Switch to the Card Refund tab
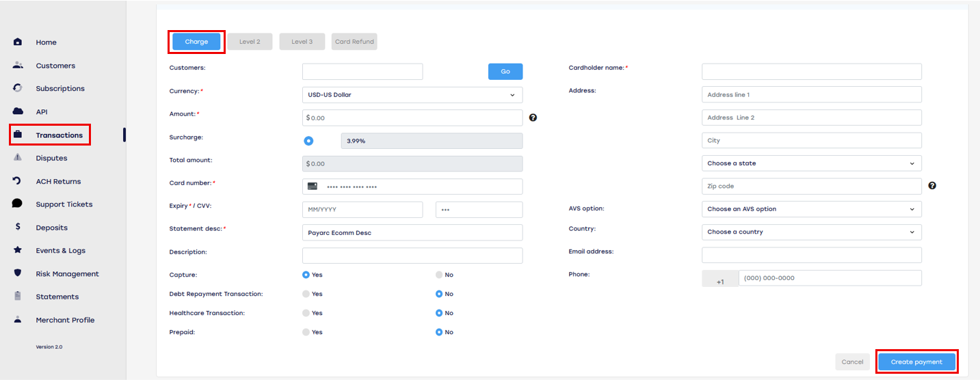 pos(354,42)
